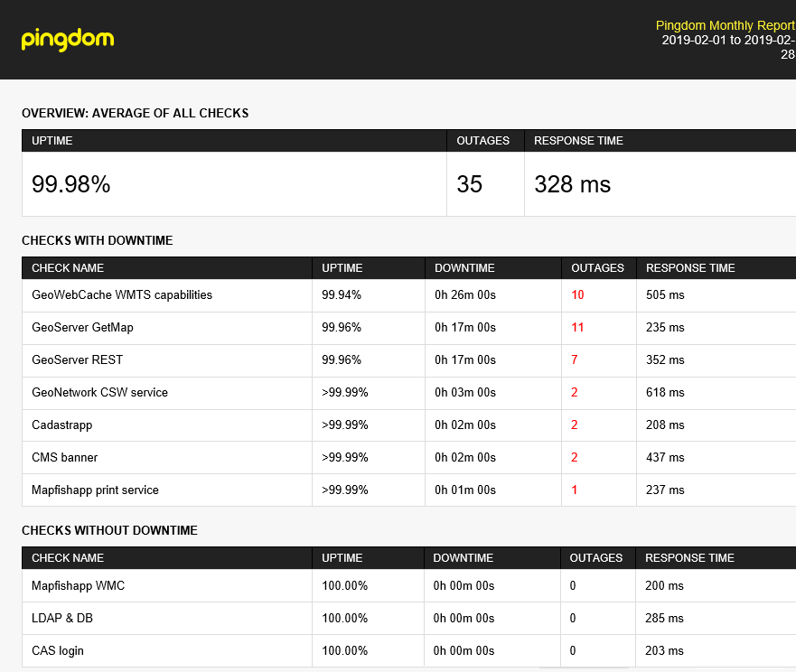Select Mapfishapp print service check name
The height and width of the screenshot is (672, 796).
[x=95, y=490]
